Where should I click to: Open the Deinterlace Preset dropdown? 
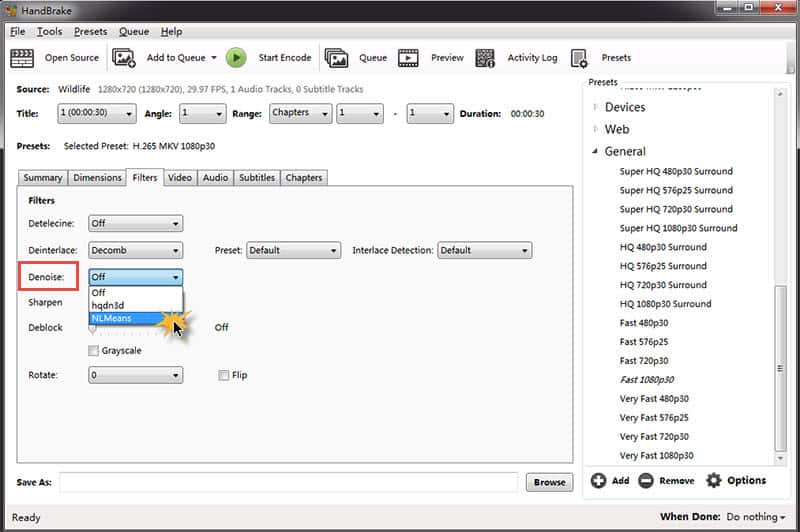point(293,250)
